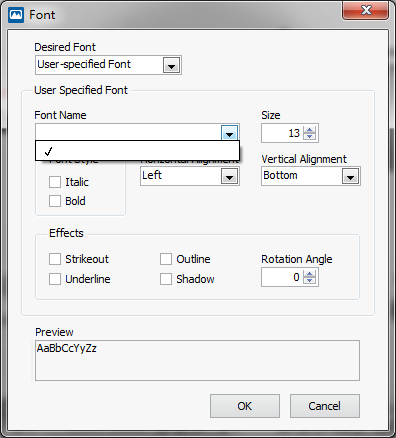
Task: Close the Font dialog window
Action: tap(366, 10)
